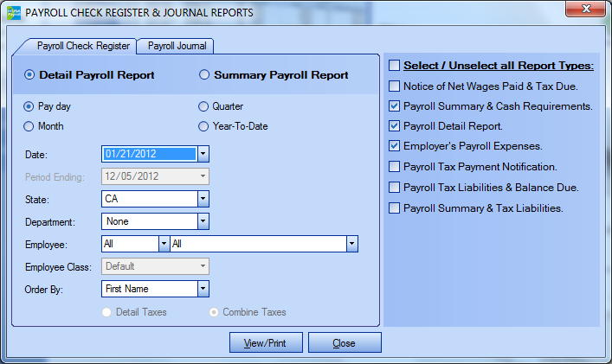Select the Detail Payroll Report radio button
Viewport: 612px width, 364px height.
30,75
